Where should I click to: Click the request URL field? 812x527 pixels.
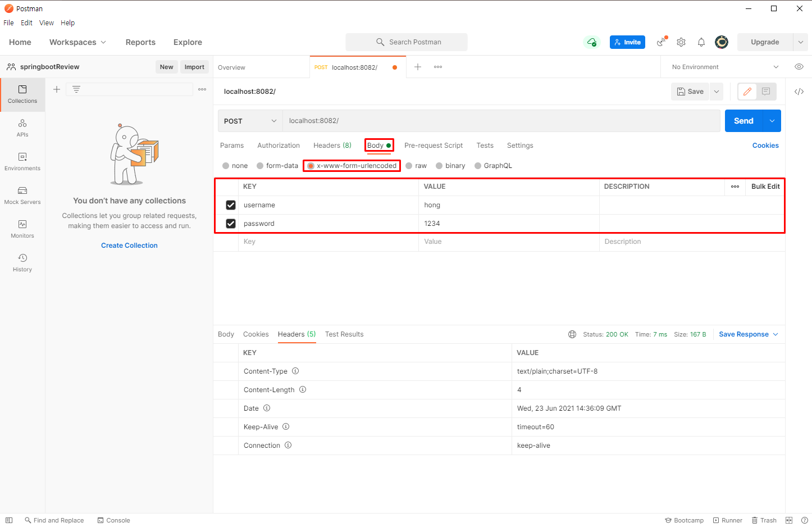[501, 121]
